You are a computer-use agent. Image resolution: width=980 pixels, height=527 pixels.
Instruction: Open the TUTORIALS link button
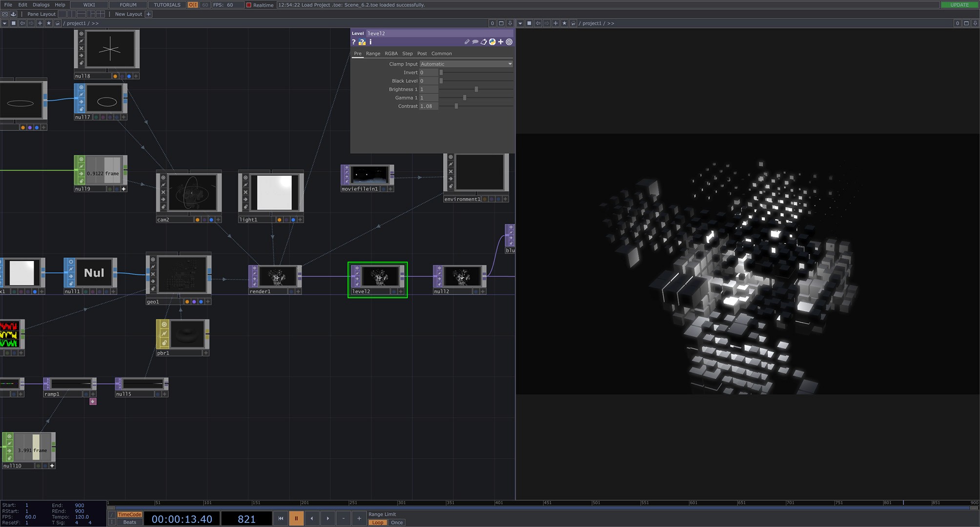coord(167,5)
